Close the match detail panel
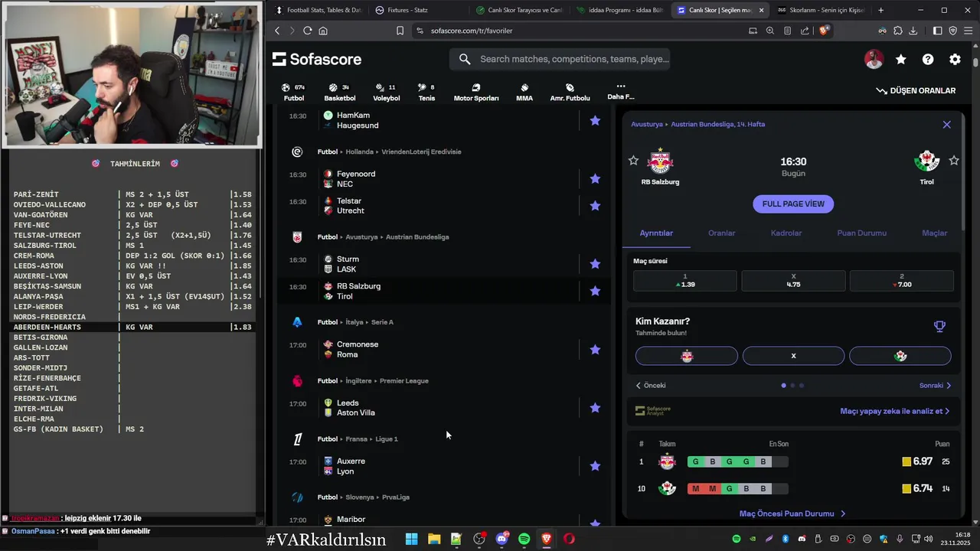 [x=946, y=125]
